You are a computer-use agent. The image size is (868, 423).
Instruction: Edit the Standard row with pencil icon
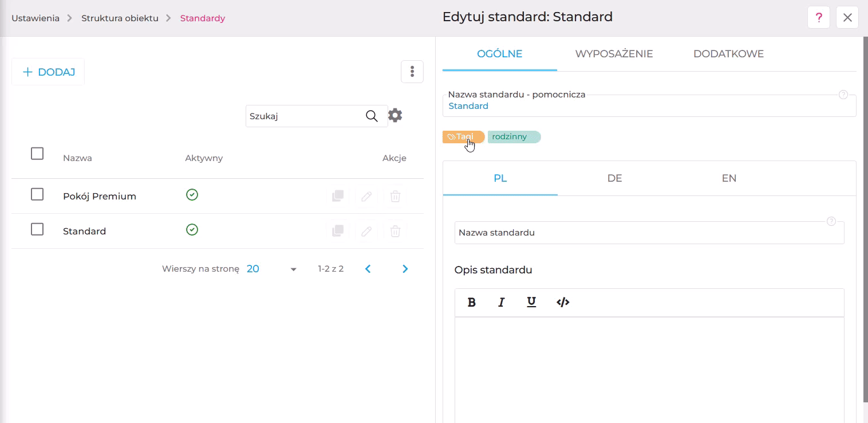[366, 231]
